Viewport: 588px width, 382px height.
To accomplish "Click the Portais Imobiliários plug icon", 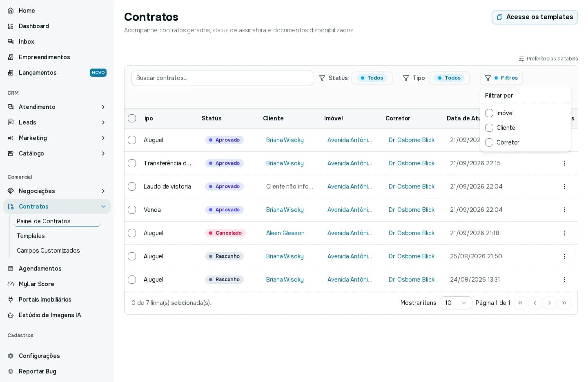I will coord(11,300).
